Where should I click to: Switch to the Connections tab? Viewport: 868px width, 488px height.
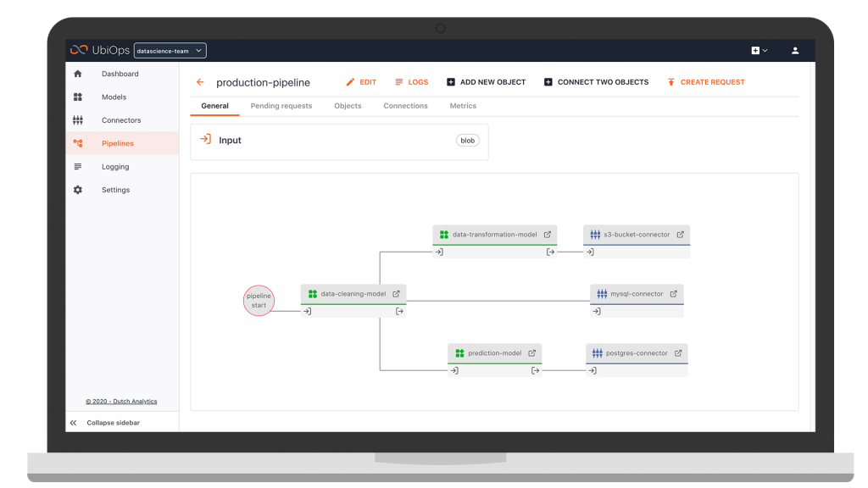406,106
